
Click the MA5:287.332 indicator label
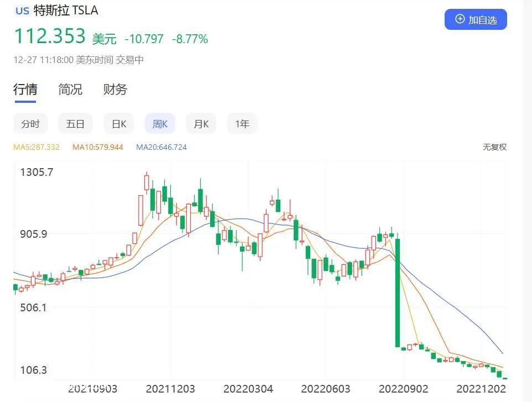point(36,147)
